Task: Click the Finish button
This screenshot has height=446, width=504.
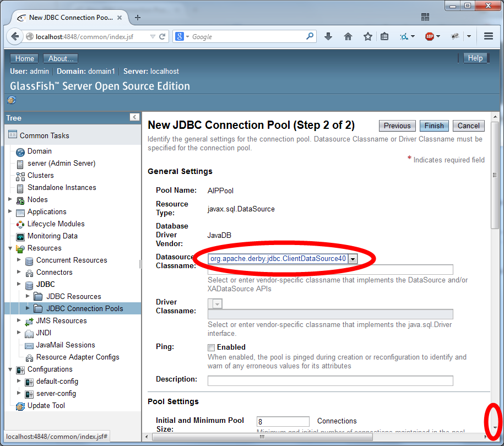Action: (434, 126)
